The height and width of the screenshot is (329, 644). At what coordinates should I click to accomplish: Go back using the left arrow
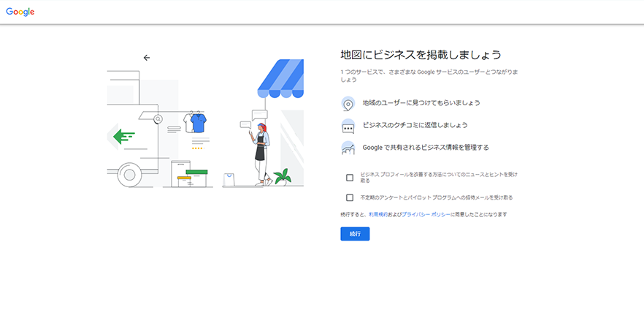pyautogui.click(x=147, y=58)
